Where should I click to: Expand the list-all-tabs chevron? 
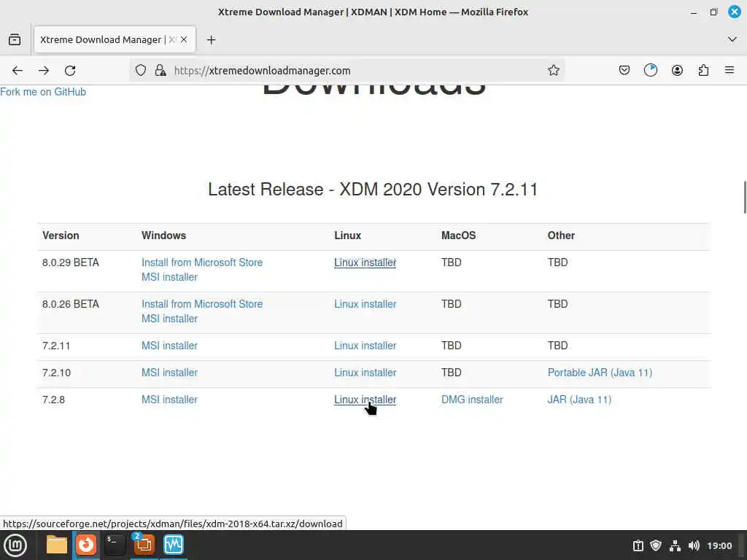click(x=732, y=39)
